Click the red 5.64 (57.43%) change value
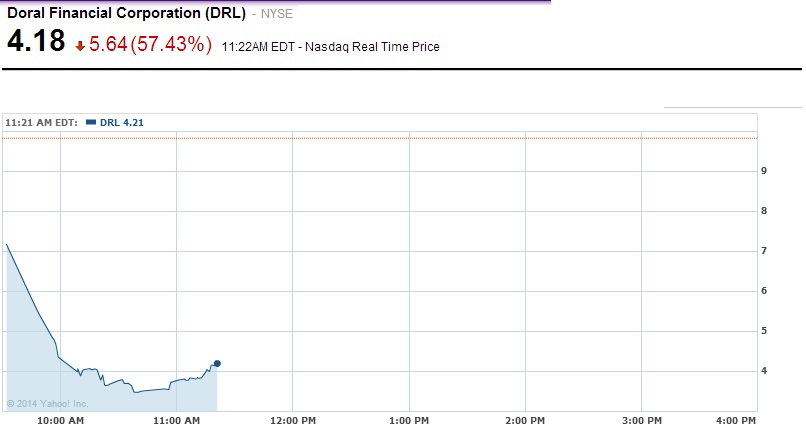 [x=151, y=45]
